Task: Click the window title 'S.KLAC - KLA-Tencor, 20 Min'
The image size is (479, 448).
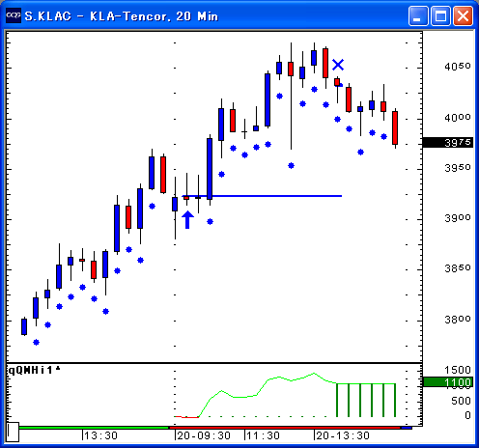Action: pos(121,16)
